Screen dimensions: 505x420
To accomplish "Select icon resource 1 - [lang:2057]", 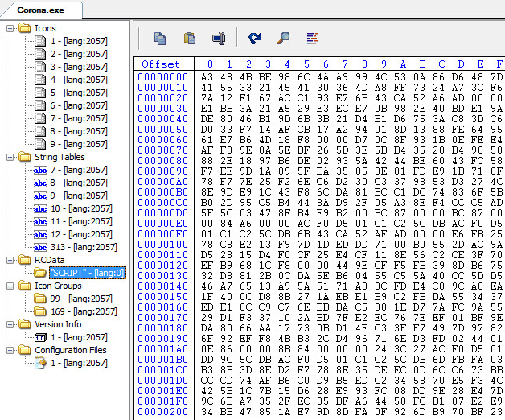I will pos(79,41).
